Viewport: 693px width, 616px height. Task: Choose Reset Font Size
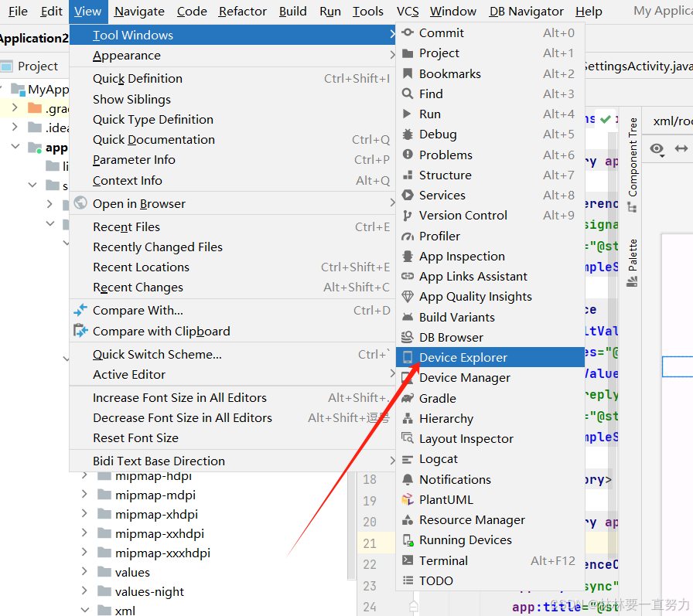[232, 437]
